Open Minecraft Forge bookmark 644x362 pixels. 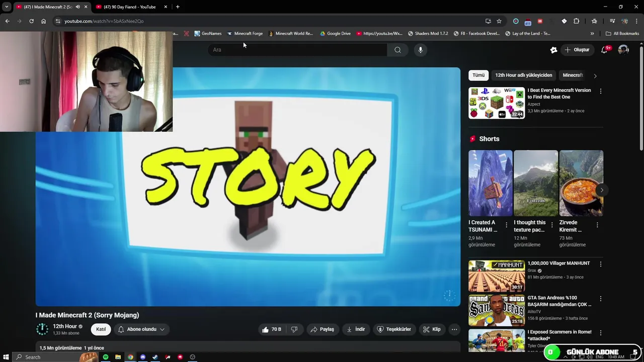(x=245, y=34)
